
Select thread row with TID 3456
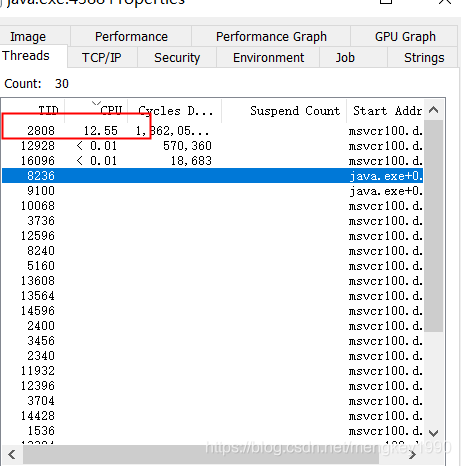point(213,341)
